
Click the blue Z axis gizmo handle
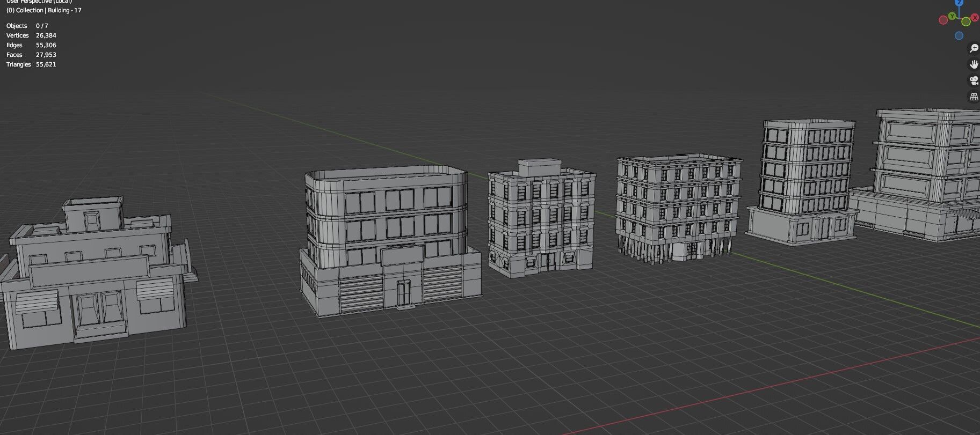click(x=960, y=2)
